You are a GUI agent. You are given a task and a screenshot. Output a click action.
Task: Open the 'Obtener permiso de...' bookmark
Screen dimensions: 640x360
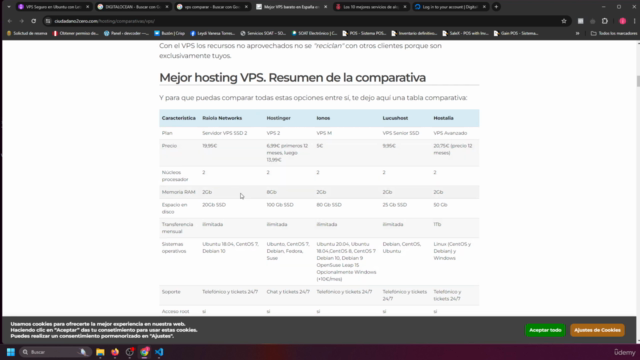pyautogui.click(x=76, y=33)
